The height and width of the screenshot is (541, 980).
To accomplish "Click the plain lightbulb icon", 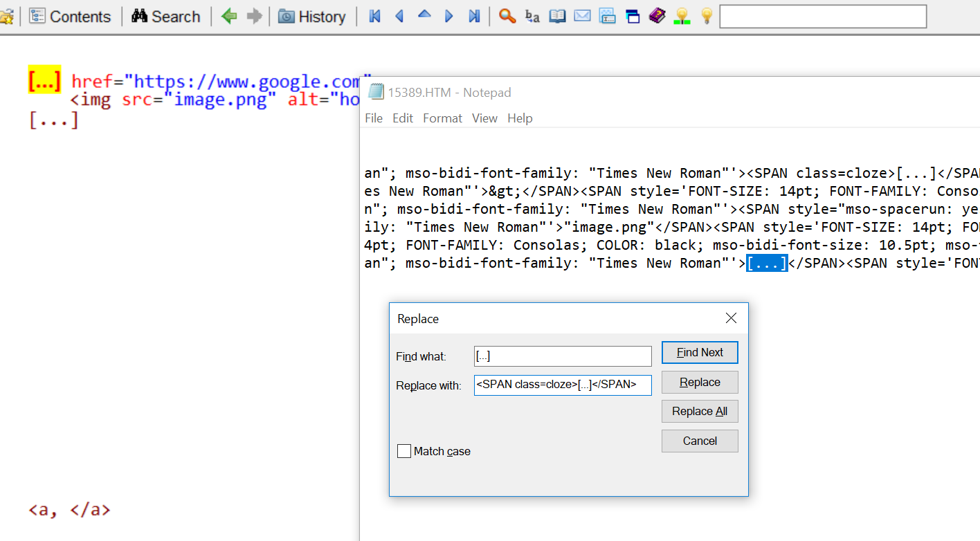I will click(707, 17).
